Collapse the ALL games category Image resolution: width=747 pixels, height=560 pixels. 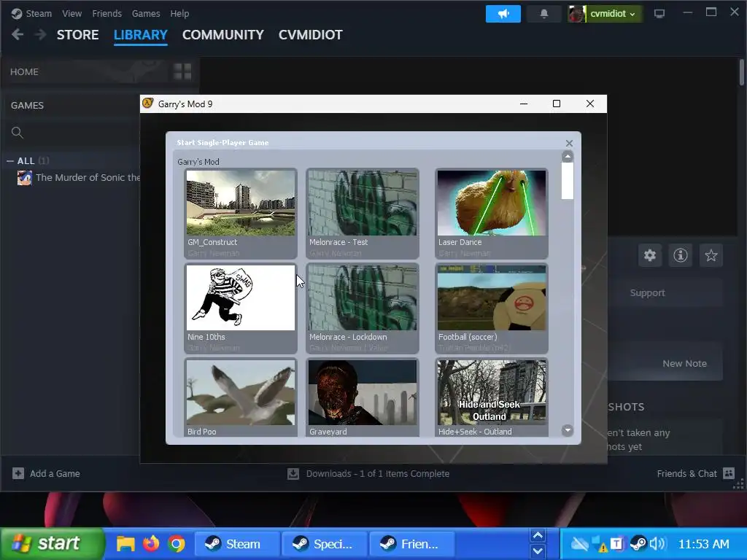(10, 161)
